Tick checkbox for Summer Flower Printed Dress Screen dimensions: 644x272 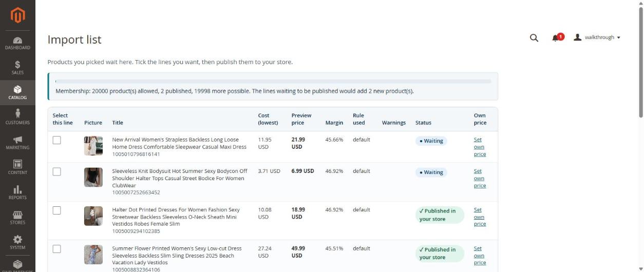(56, 249)
